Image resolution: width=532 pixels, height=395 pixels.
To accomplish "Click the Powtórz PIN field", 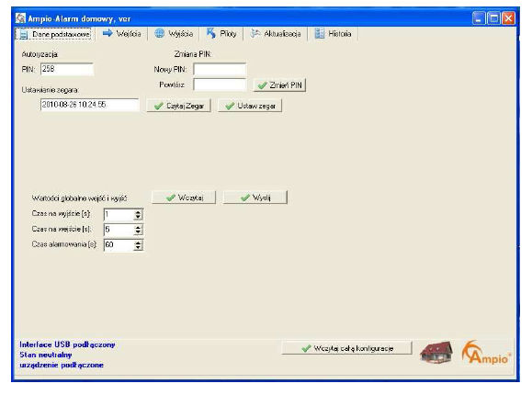I will (220, 85).
